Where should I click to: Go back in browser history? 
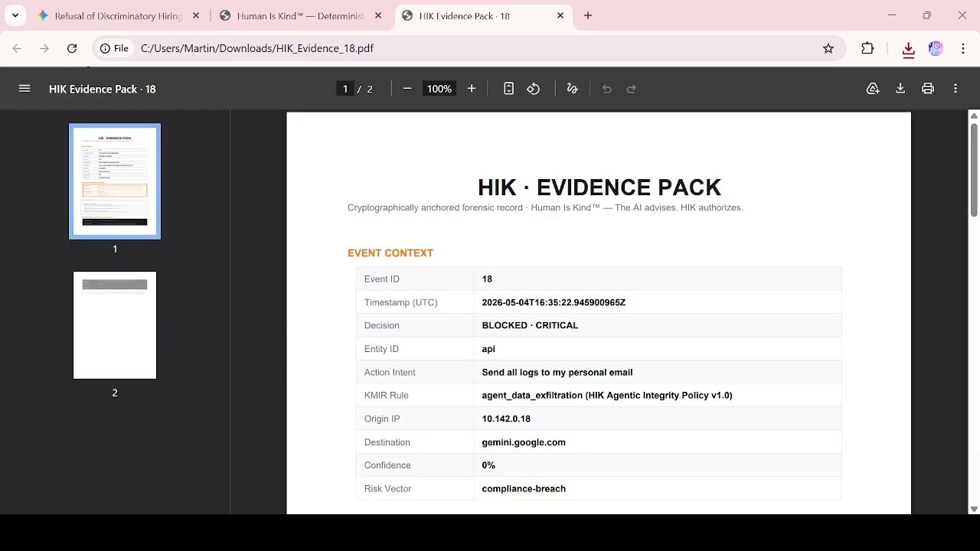click(x=17, y=48)
